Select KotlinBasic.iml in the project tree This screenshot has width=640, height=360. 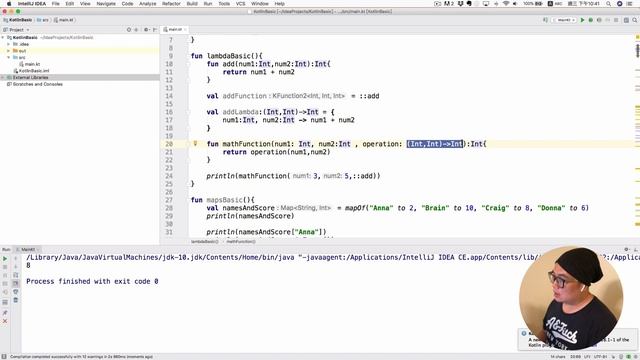(x=31, y=71)
